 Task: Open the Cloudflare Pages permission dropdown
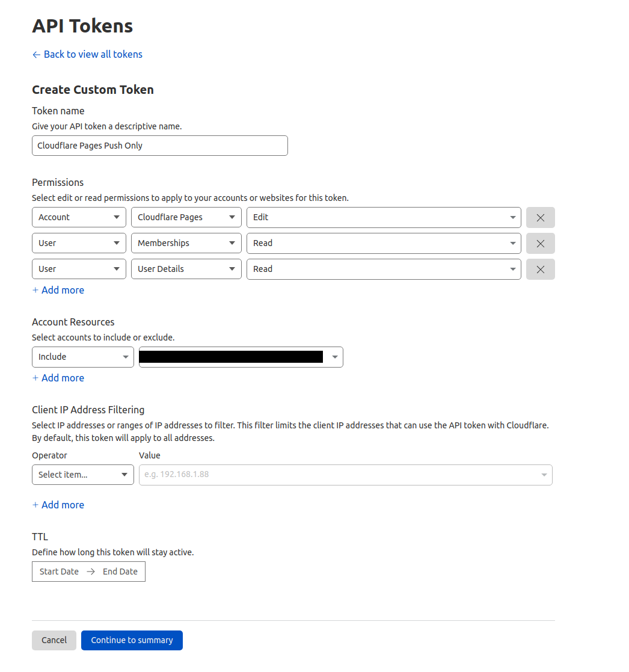point(186,217)
